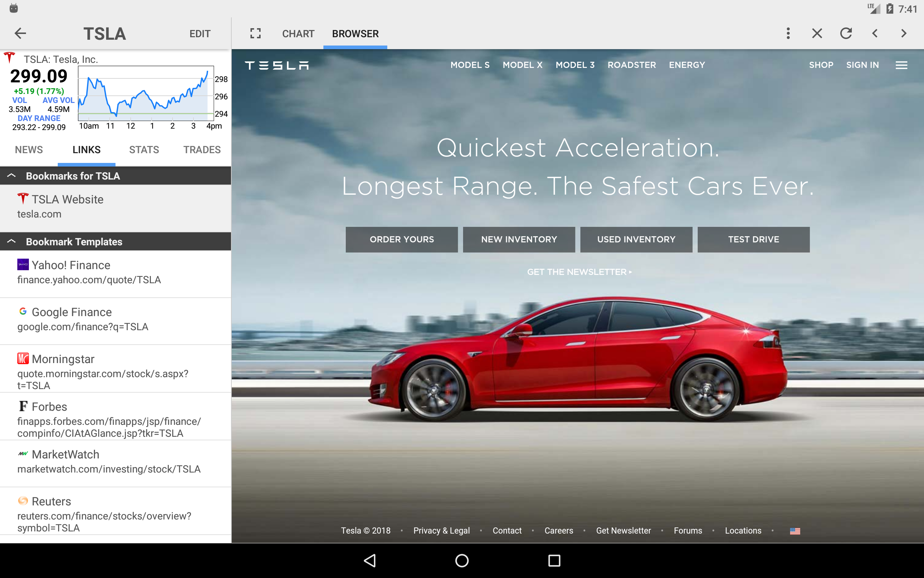This screenshot has height=578, width=924.
Task: Open the Contact footer link
Action: pyautogui.click(x=507, y=531)
